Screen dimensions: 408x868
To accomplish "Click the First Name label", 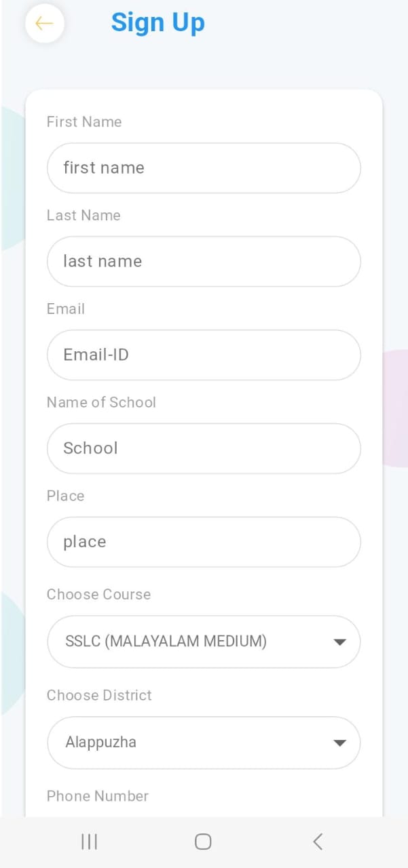I will [84, 122].
